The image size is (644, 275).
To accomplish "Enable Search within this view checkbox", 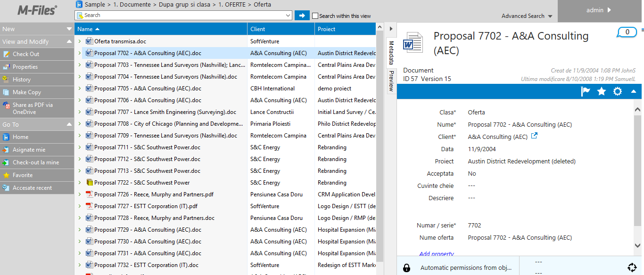I will click(315, 16).
